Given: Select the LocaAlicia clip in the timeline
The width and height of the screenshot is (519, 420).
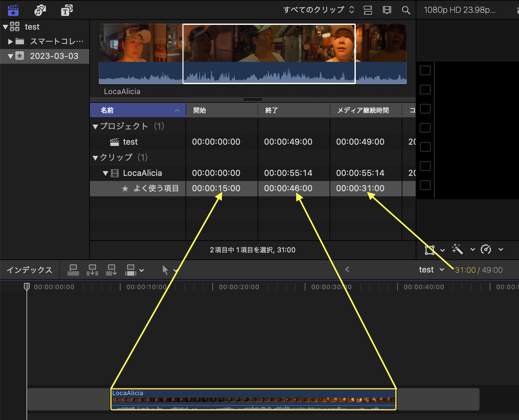Looking at the screenshot, I should tap(253, 399).
